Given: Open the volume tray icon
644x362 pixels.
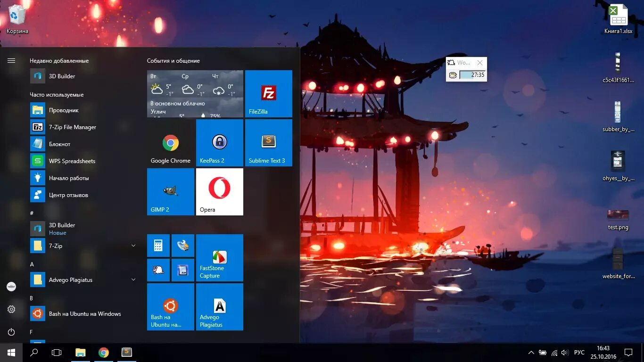Looking at the screenshot, I should point(565,353).
